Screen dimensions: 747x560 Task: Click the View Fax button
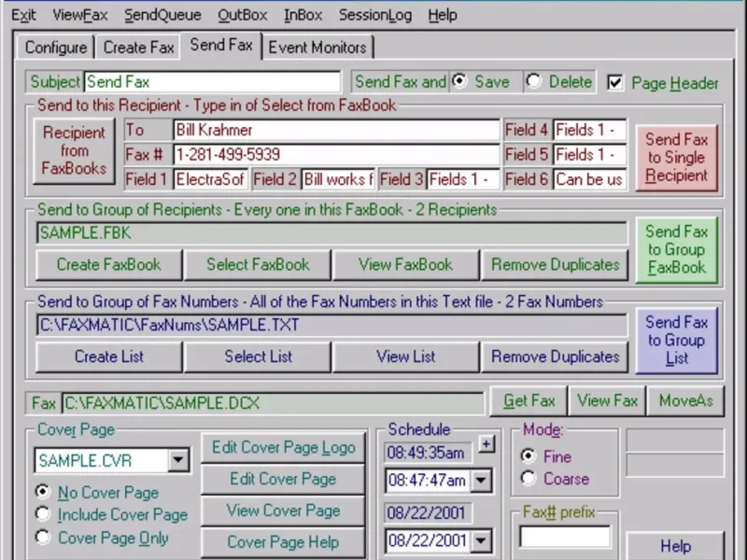tap(607, 401)
